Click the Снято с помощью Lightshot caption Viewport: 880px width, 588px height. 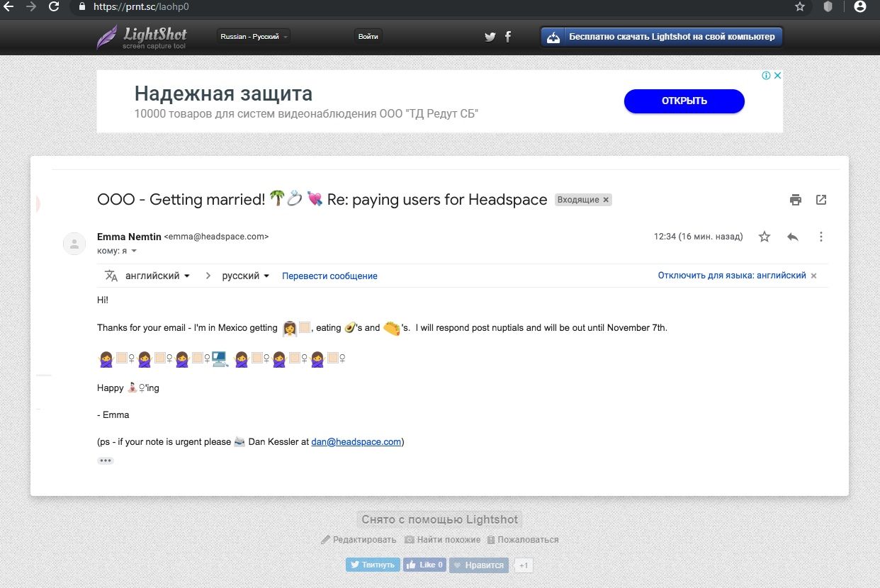pyautogui.click(x=440, y=519)
